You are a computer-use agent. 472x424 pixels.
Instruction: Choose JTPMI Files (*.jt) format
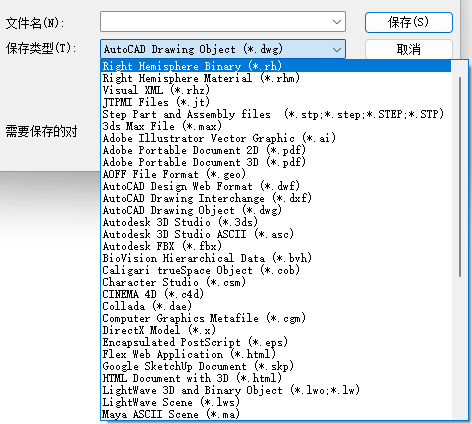pos(277,102)
